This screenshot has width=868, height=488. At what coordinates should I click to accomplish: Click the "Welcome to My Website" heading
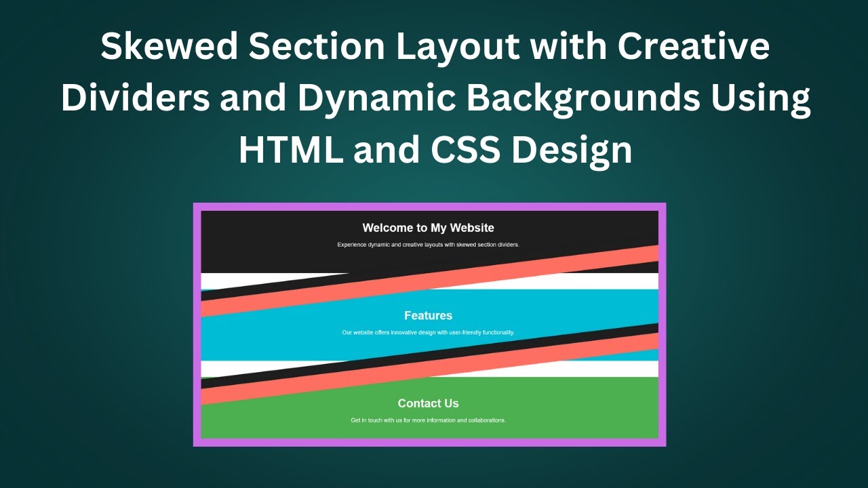[428, 228]
